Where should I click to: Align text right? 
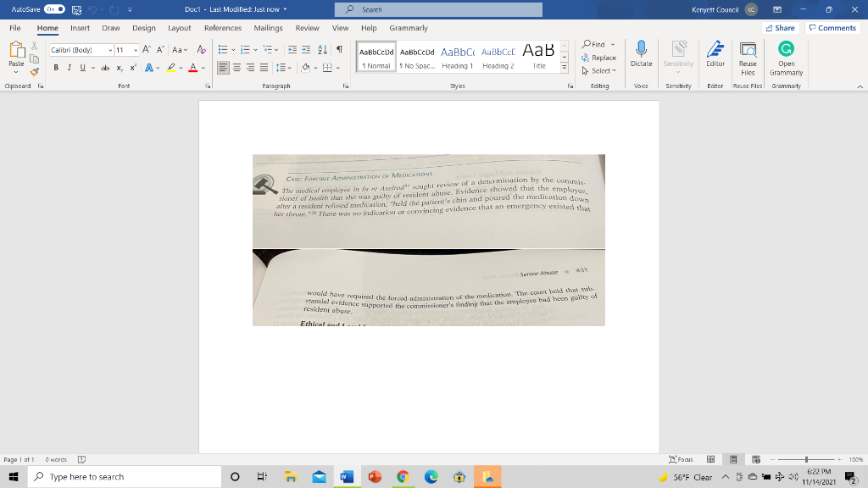point(250,68)
